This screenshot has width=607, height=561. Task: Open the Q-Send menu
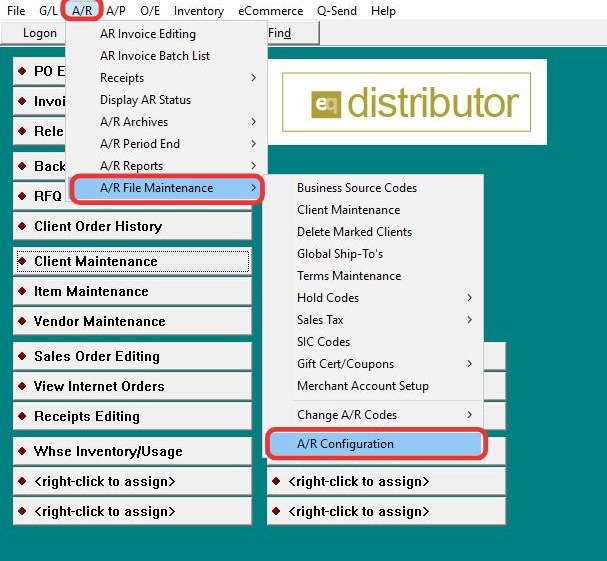pos(337,11)
